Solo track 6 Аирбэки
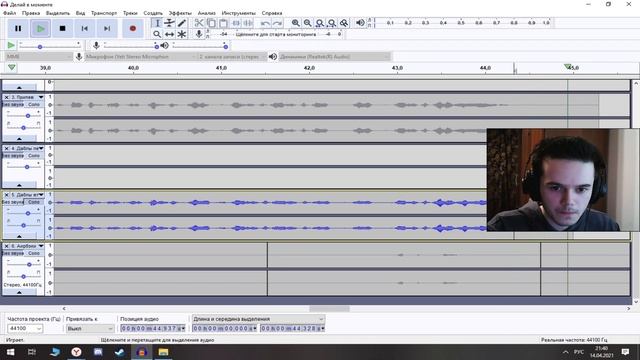Screen dimensions: 640x360 (34, 253)
